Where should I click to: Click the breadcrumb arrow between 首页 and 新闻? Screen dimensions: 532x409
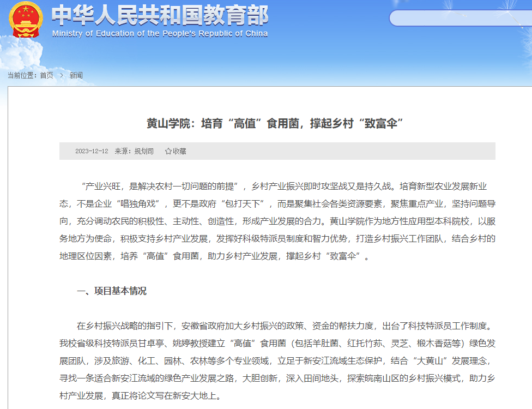[x=62, y=75]
